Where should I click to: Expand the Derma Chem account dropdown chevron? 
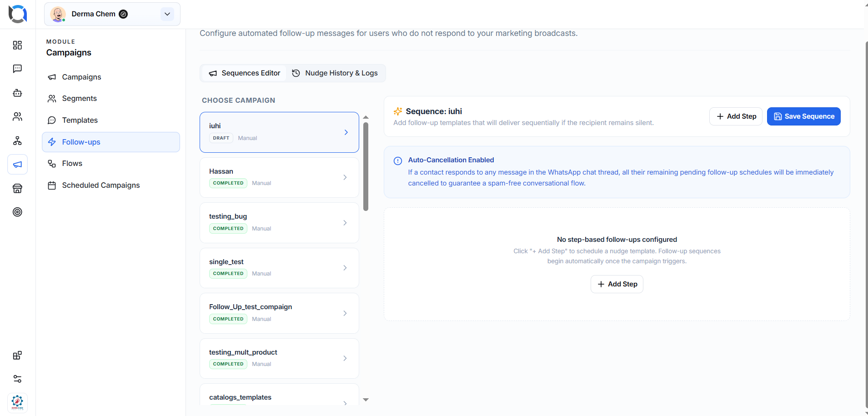(167, 14)
